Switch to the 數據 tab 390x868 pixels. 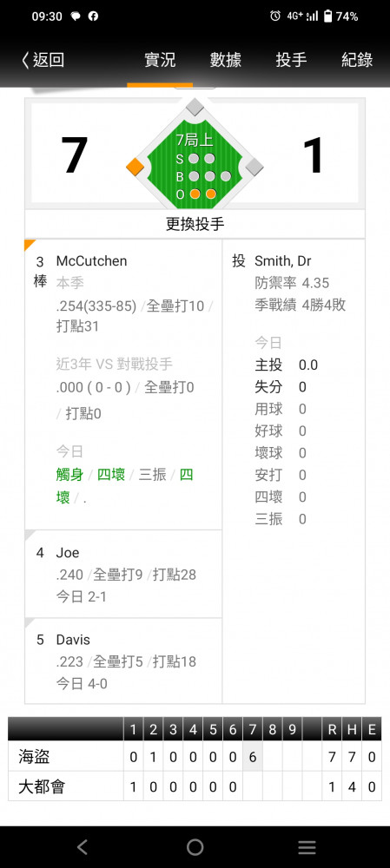coord(226,60)
